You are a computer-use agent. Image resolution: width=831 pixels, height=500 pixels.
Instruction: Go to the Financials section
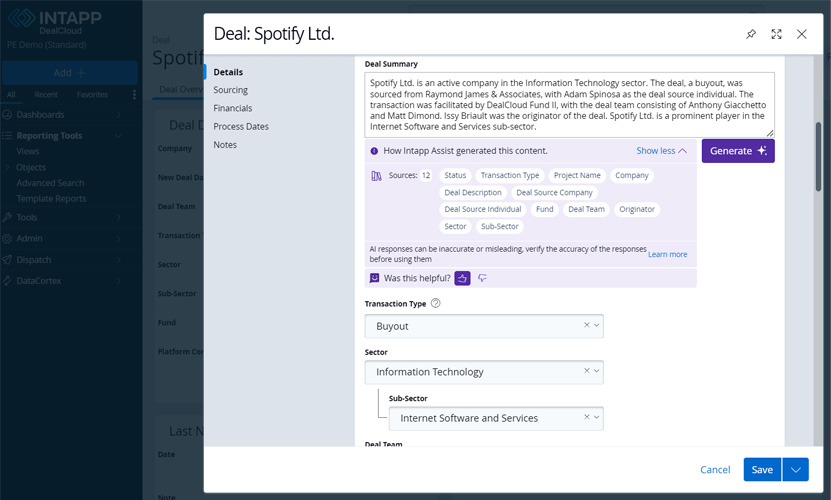click(x=233, y=108)
